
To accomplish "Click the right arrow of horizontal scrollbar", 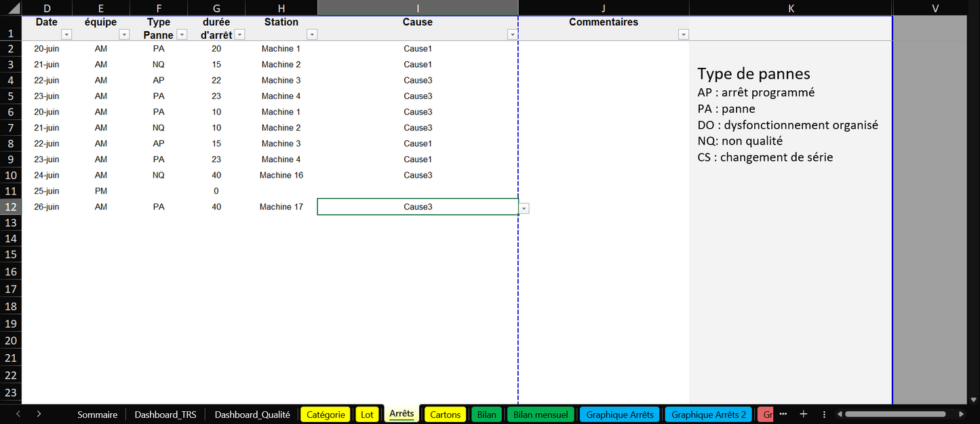I will pos(964,414).
